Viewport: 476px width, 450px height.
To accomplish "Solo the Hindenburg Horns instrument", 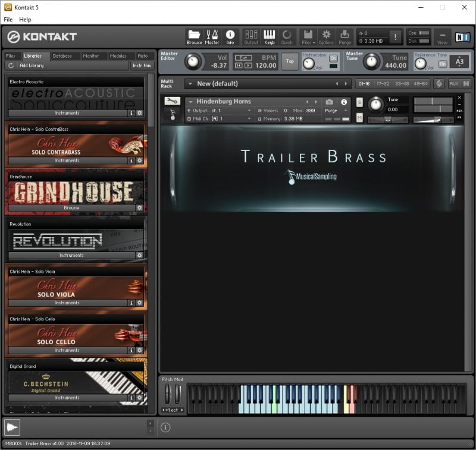I will pos(359,102).
